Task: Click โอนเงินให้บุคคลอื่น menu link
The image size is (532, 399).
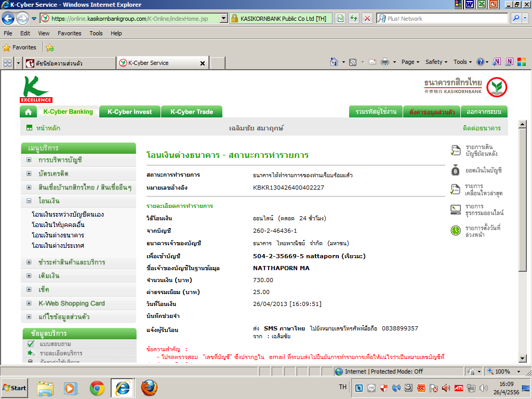Action: click(x=58, y=224)
